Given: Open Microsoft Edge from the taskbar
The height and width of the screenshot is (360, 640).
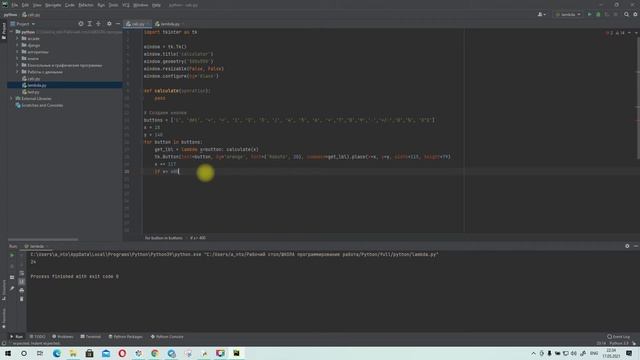Looking at the screenshot, I should (x=56, y=353).
